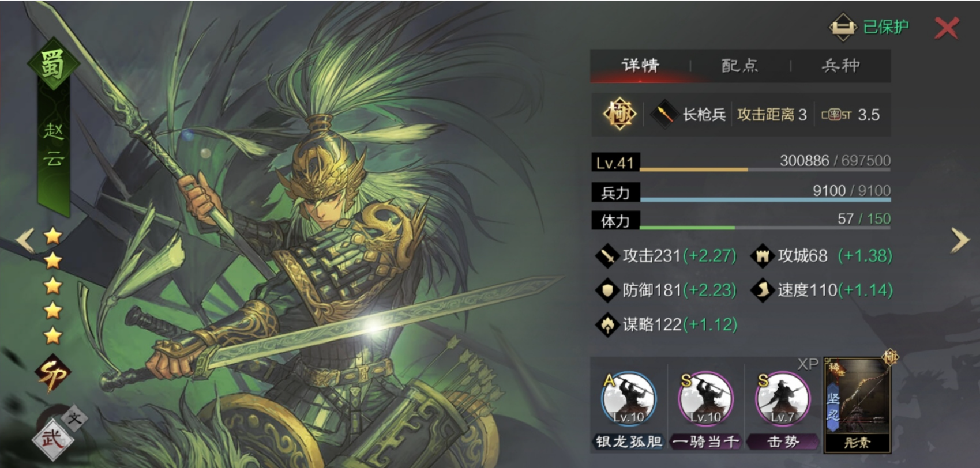Open the 一骑当千 skill icon
Image resolution: width=980 pixels, height=468 pixels.
[705, 399]
